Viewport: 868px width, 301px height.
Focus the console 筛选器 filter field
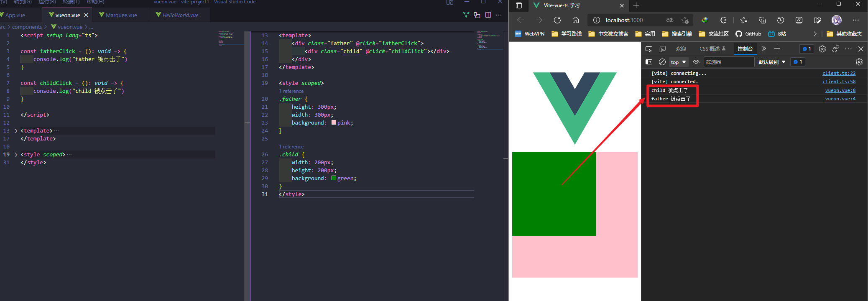729,62
